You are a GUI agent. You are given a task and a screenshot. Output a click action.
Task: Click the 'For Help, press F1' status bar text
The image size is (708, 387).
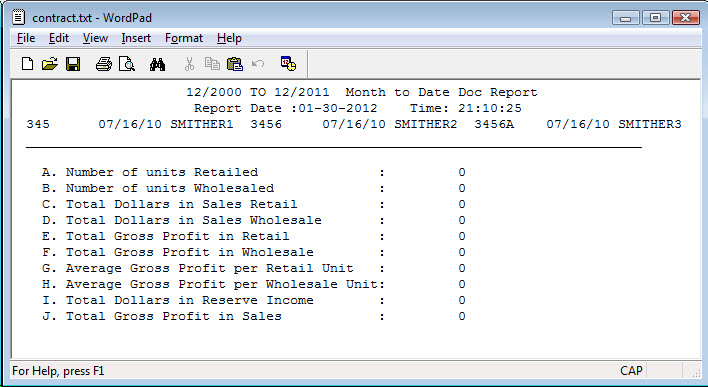pos(58,371)
